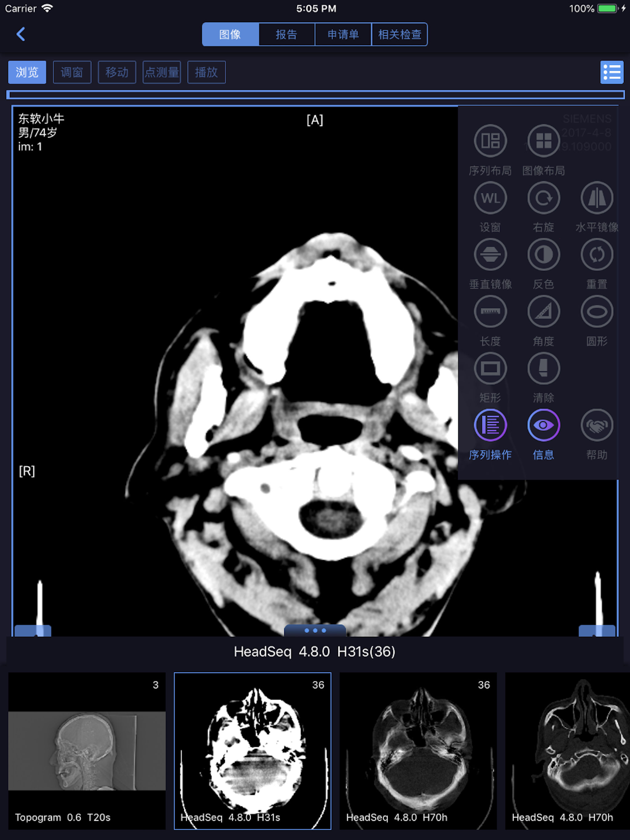The height and width of the screenshot is (840, 630).
Task: Open the 帮助 help handshake icon
Action: click(x=596, y=425)
